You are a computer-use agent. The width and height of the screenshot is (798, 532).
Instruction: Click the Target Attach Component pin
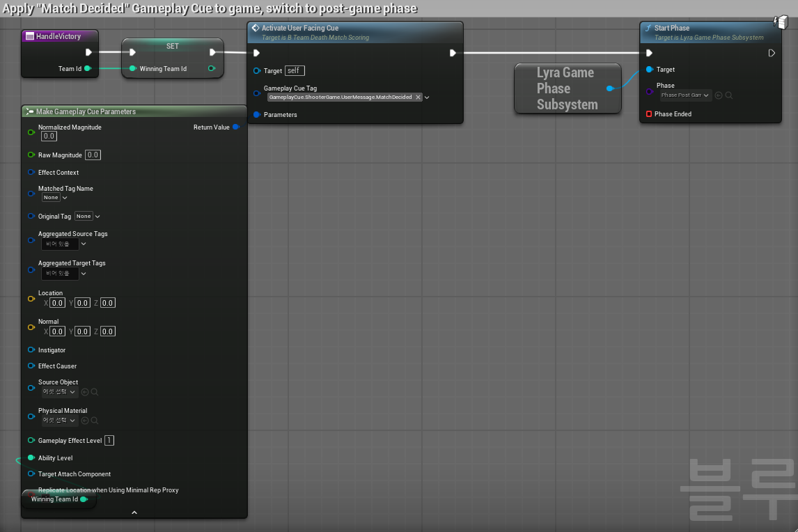31,474
